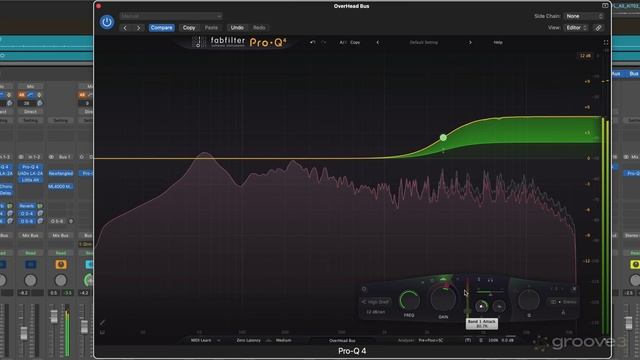The height and width of the screenshot is (360, 640).
Task: Open the Zero Latency processing mode menu
Action: (x=248, y=340)
